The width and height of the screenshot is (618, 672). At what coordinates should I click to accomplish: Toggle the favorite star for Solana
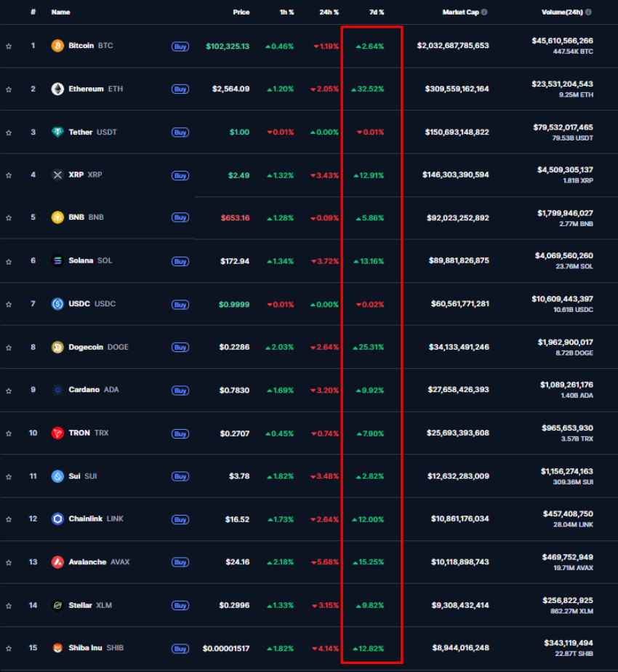[x=9, y=260]
